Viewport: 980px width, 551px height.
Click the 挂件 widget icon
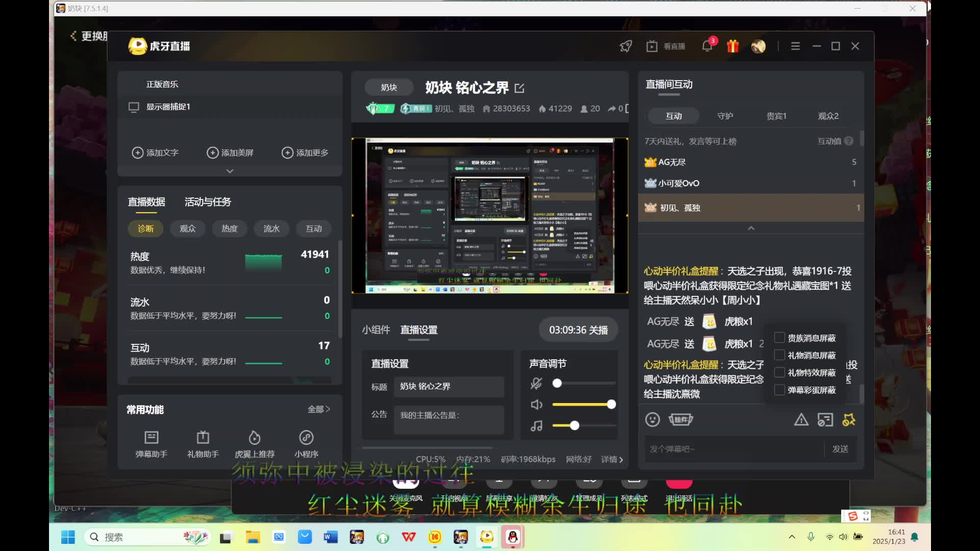(x=681, y=419)
